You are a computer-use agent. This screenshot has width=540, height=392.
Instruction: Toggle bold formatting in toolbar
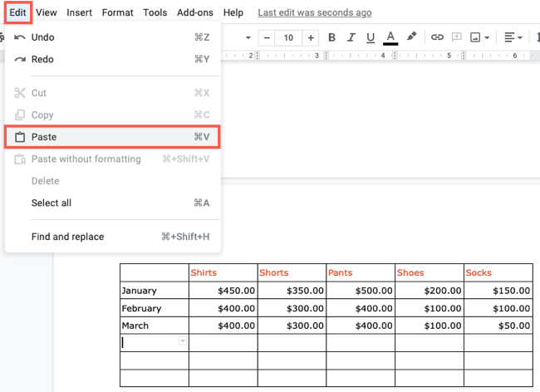point(332,37)
